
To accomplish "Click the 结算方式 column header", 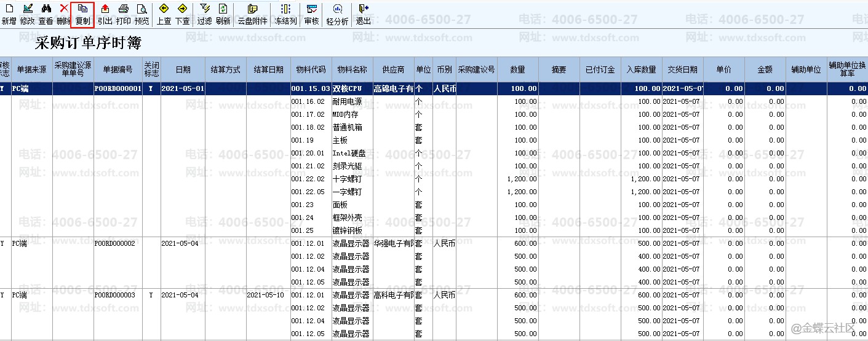I will pyautogui.click(x=226, y=69).
